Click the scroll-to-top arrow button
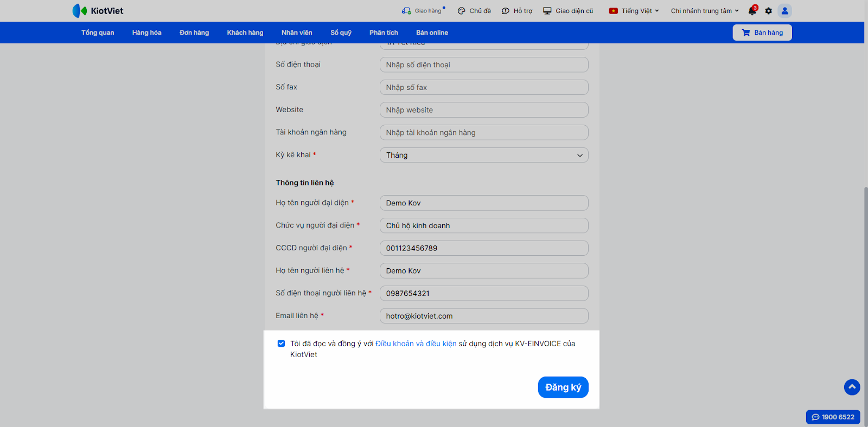Image resolution: width=868 pixels, height=427 pixels. 852,387
